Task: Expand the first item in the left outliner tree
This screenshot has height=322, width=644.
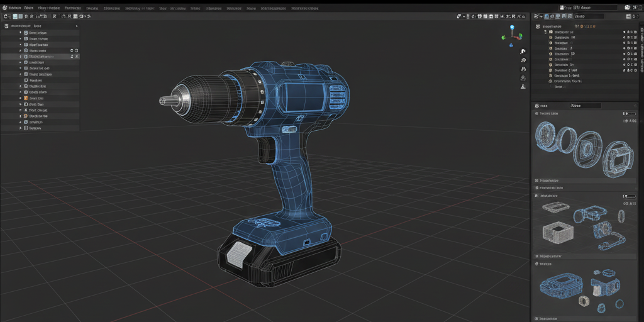Action: 20,33
